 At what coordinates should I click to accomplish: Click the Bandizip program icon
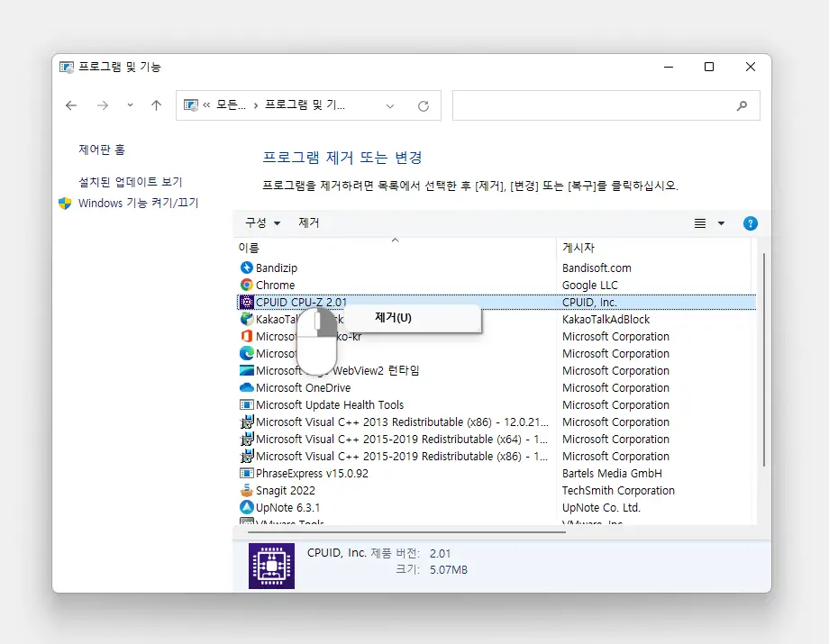247,268
